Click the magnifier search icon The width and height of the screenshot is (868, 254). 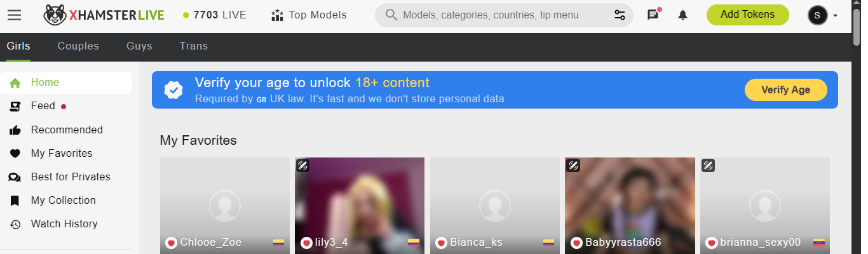391,15
